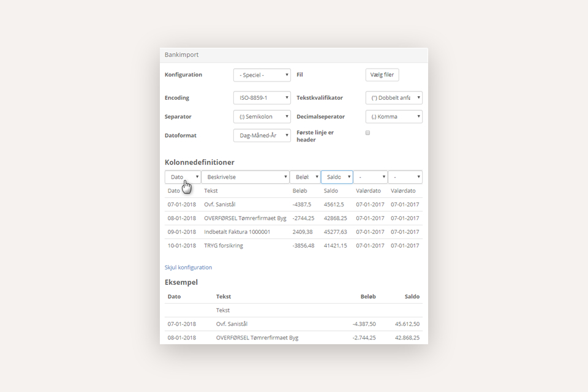
Task: Open the Separator Semikolon dropdown
Action: [x=262, y=116]
